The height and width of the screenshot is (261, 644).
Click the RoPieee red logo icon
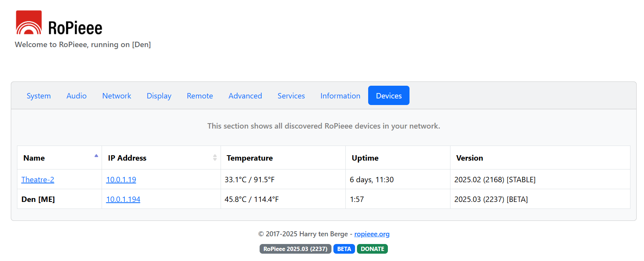tap(29, 22)
